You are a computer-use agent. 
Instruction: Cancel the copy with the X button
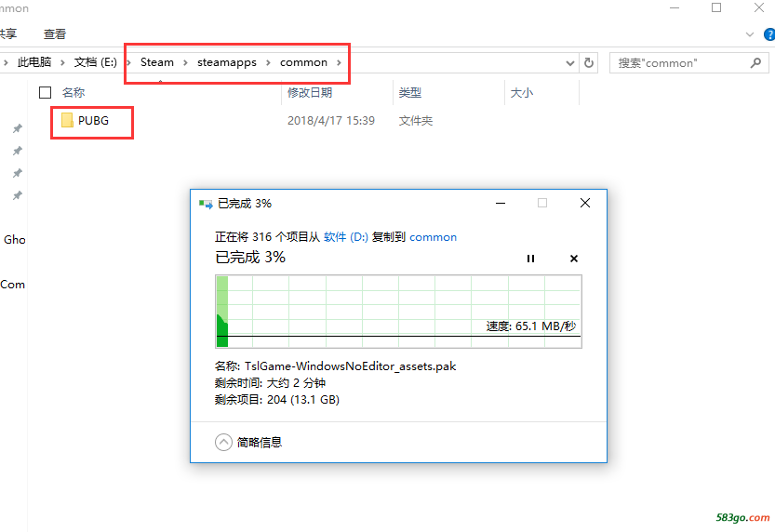click(x=574, y=259)
